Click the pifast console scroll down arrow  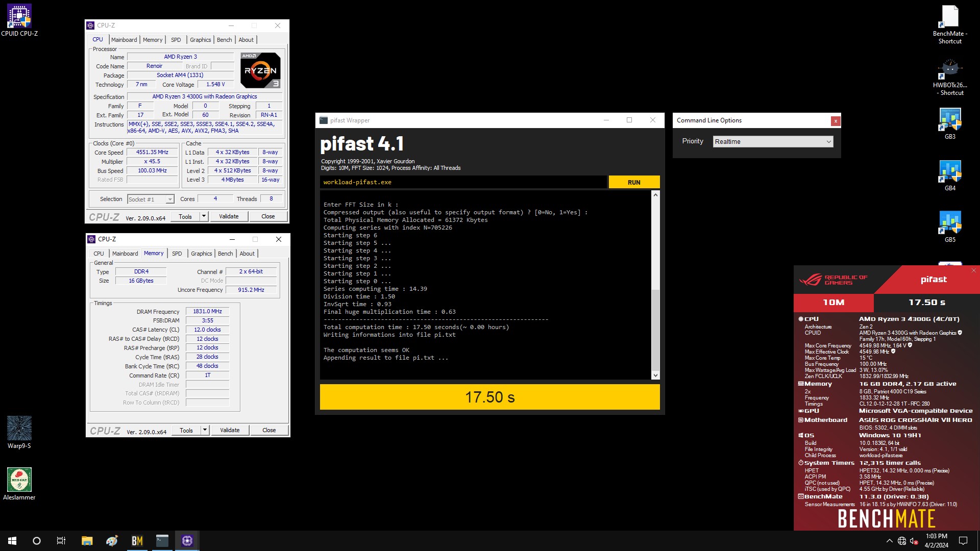(x=655, y=375)
